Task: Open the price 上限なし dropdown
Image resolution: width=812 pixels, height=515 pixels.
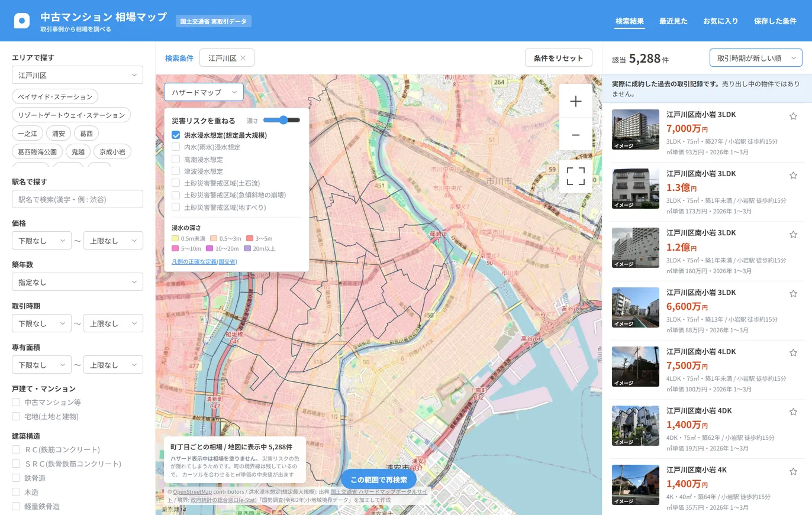Action: [113, 241]
